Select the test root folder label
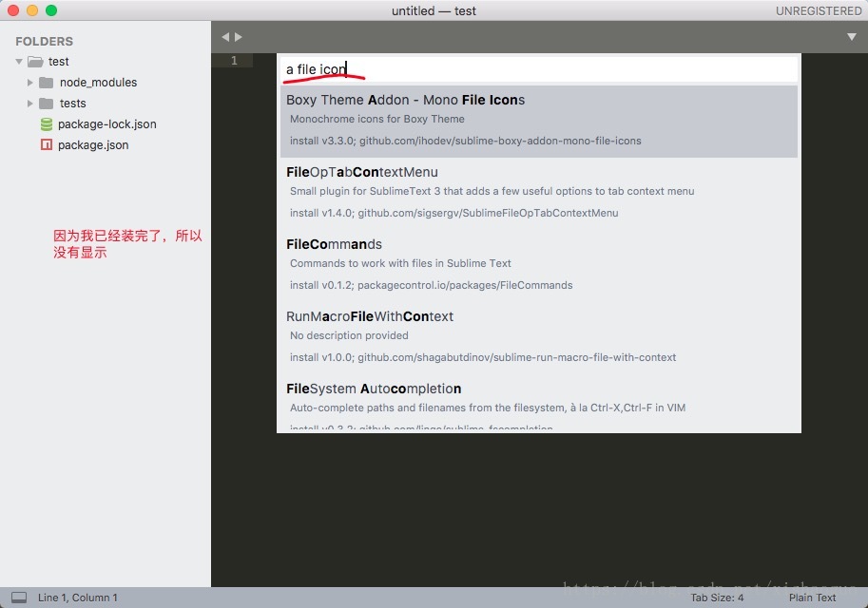The height and width of the screenshot is (608, 868). click(59, 62)
